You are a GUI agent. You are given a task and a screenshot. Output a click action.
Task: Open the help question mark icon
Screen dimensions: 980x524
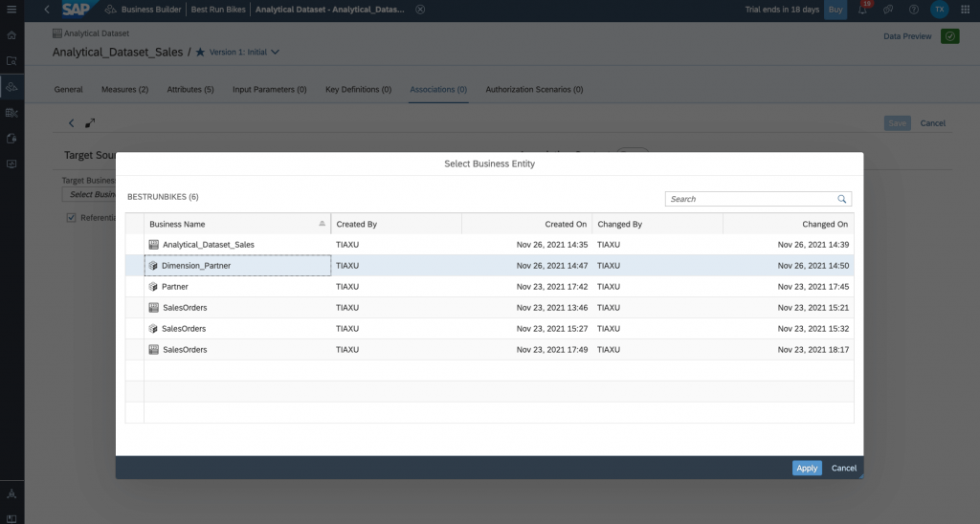coord(914,10)
